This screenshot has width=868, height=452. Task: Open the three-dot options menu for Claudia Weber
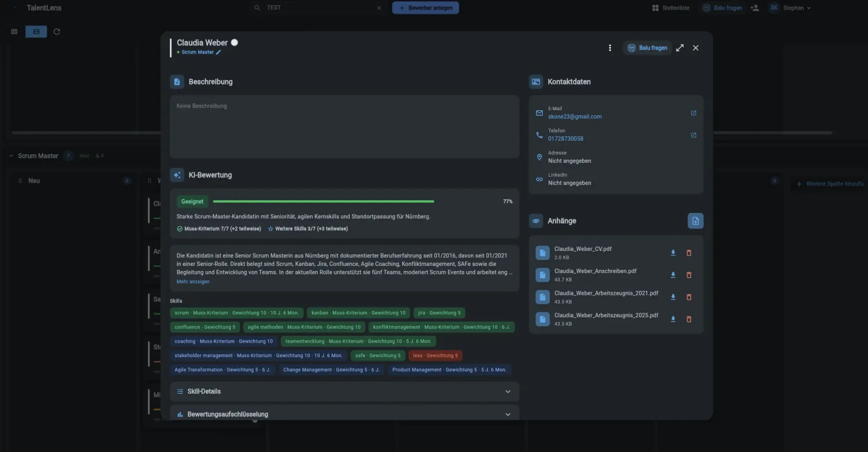[x=610, y=48]
